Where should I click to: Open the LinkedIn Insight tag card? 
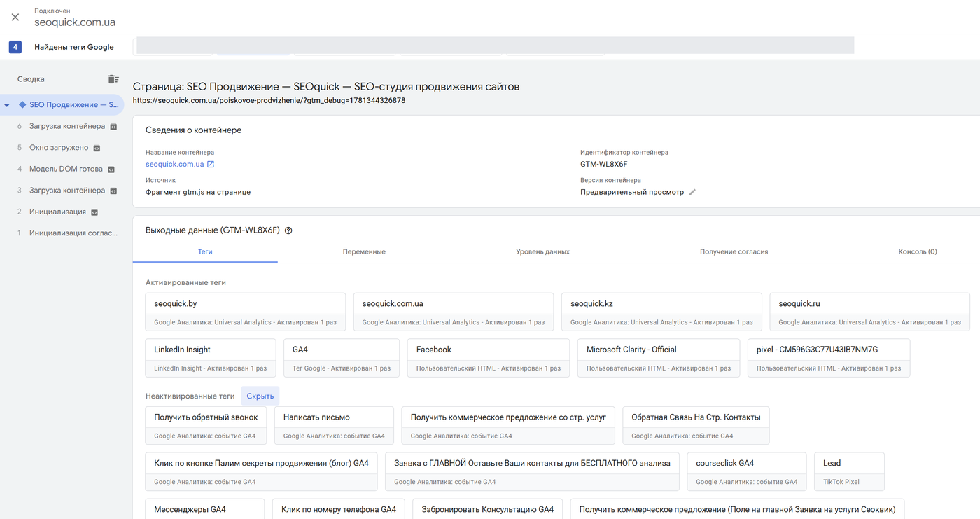tap(211, 358)
